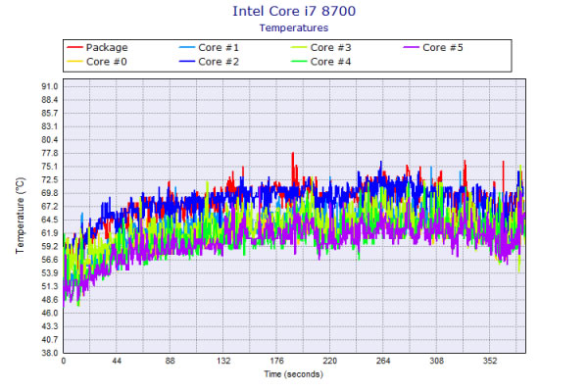Screen dimensions: 588x392
Task: Click the 264 x-axis tick label
Action: coord(383,361)
